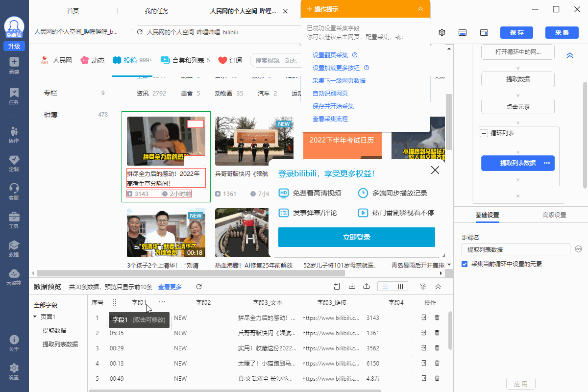Collapse the 操作提示 tips panel
Image resolution: width=588 pixels, height=392 pixels.
pyautogui.click(x=420, y=9)
